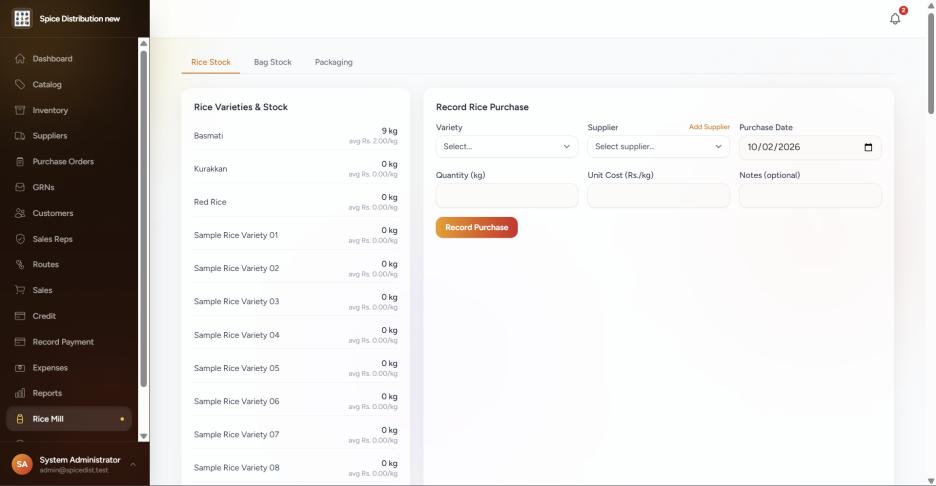Select Sample Rice Variety 06 row

pos(295,401)
